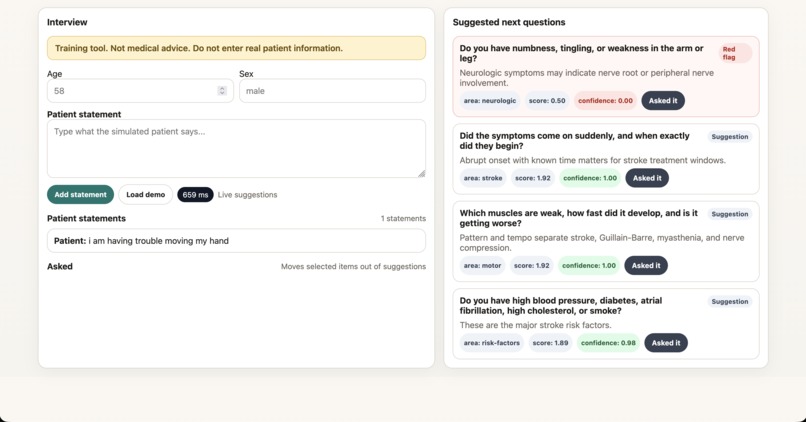
Task: Click the 'area: risk-factors' tag
Action: coord(491,343)
